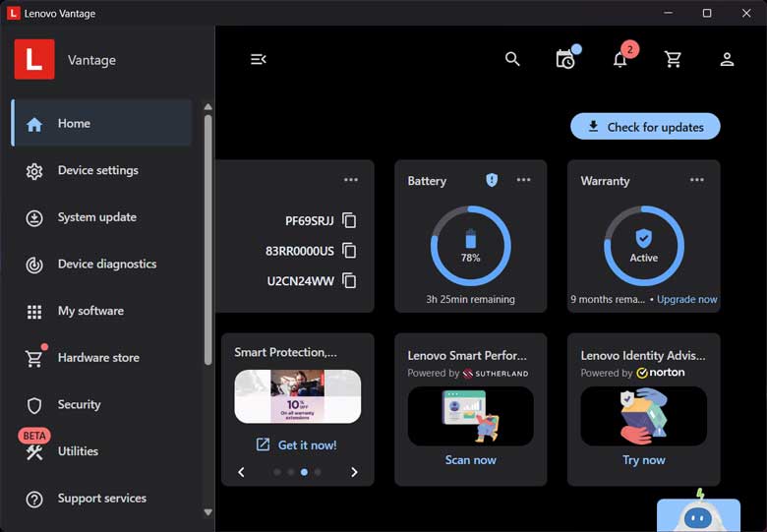Image resolution: width=767 pixels, height=532 pixels.
Task: Click the Device diagnostics radar icon
Action: click(x=34, y=266)
